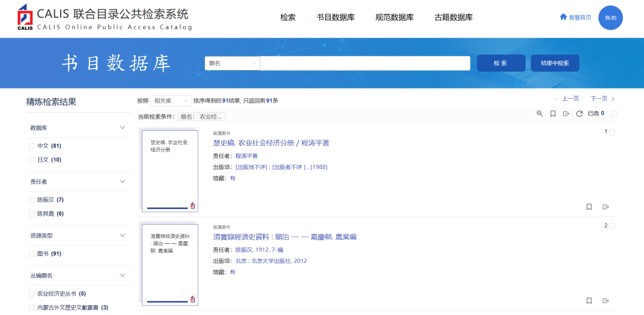Tick the 陈振汉 (7) author checkbox
This screenshot has height=315, width=644.
(32, 200)
